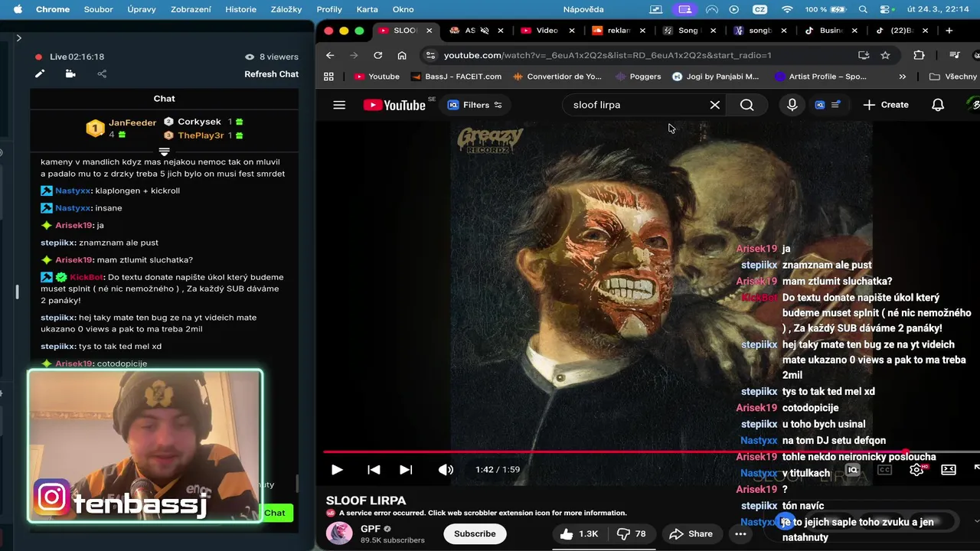Open the Chrome extensions puzzle icon
980x551 pixels.
(920, 55)
